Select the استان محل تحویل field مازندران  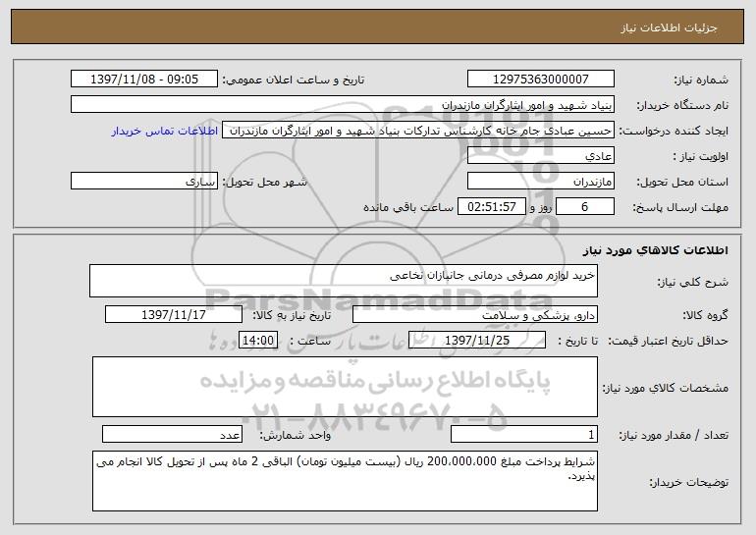coord(540,181)
